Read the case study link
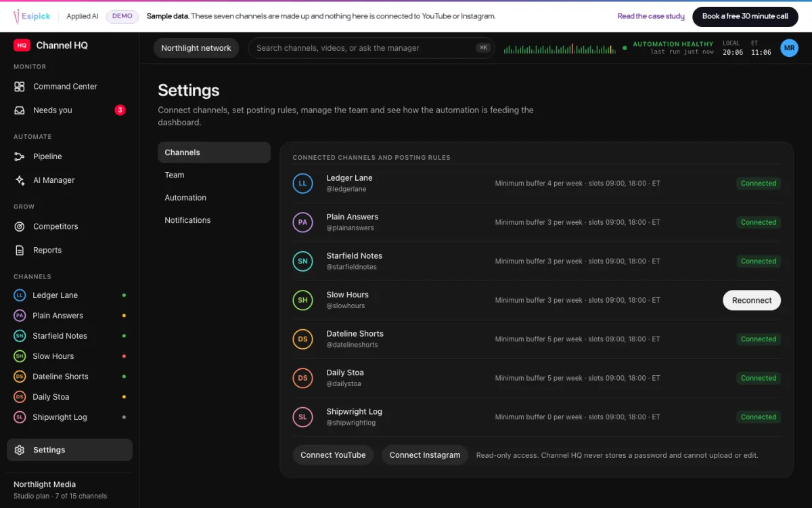The image size is (812, 508). pos(651,16)
